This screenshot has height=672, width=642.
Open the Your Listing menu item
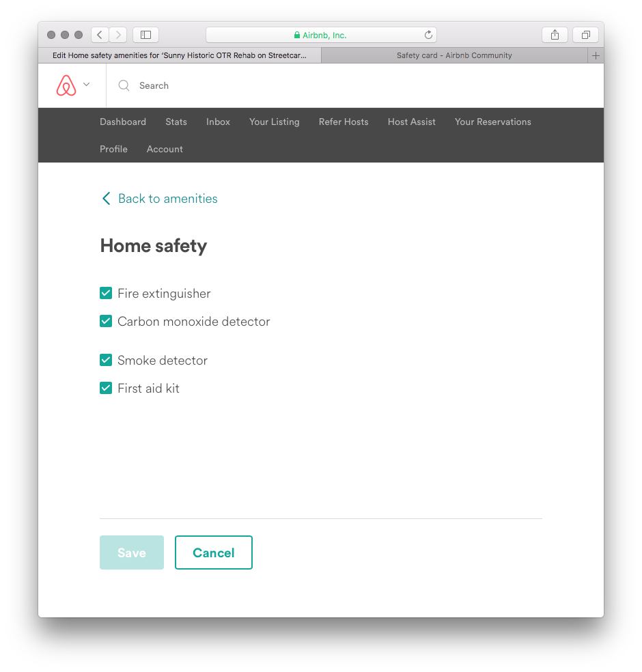274,122
